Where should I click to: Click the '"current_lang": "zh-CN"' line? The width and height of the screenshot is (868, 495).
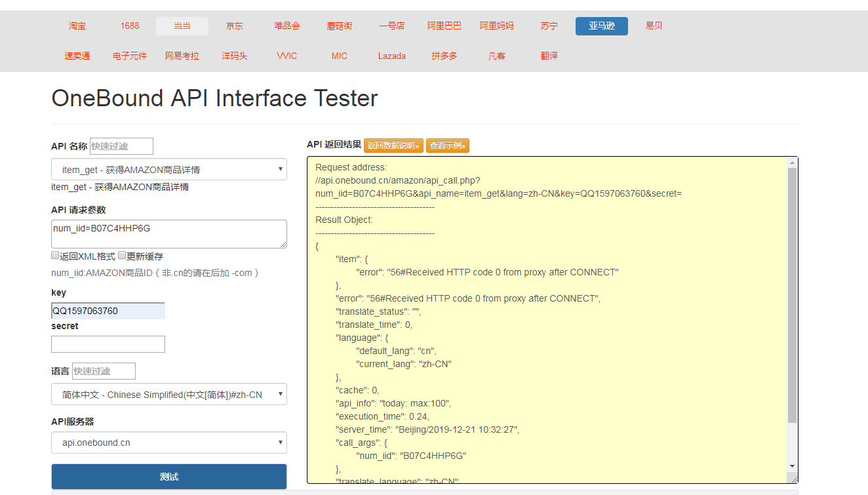(404, 364)
